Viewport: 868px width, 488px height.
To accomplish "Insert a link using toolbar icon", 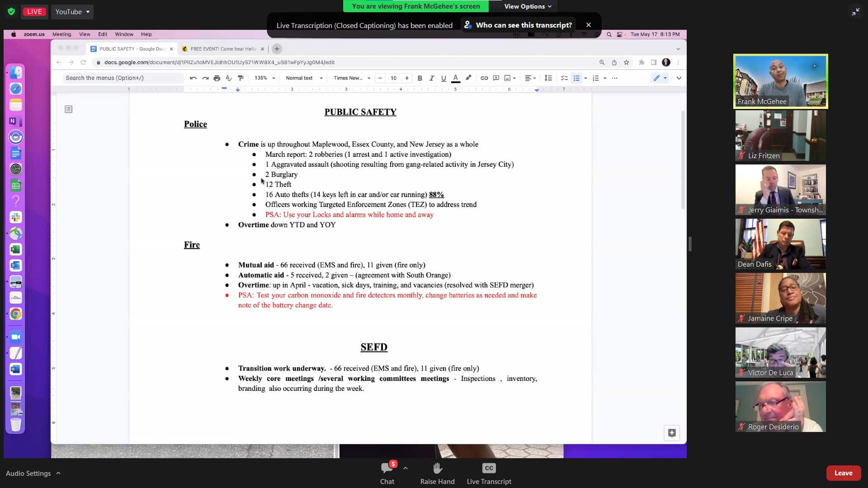I will 484,78.
